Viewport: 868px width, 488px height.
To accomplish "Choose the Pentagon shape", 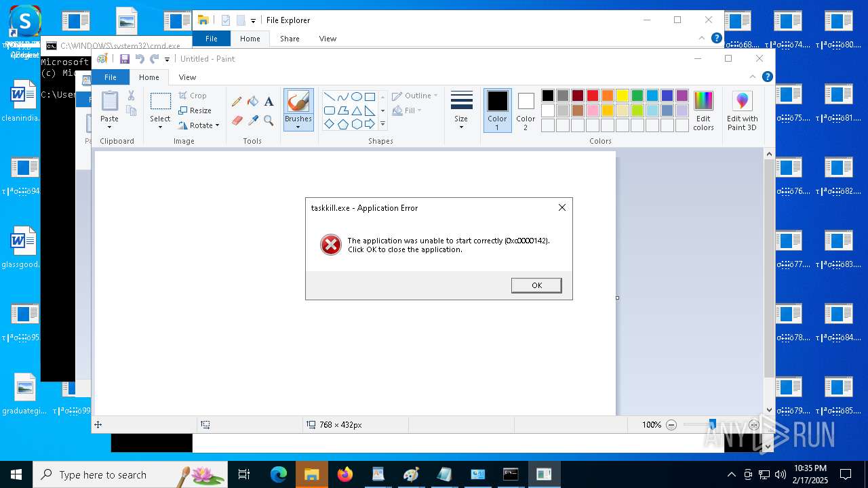I will (342, 124).
